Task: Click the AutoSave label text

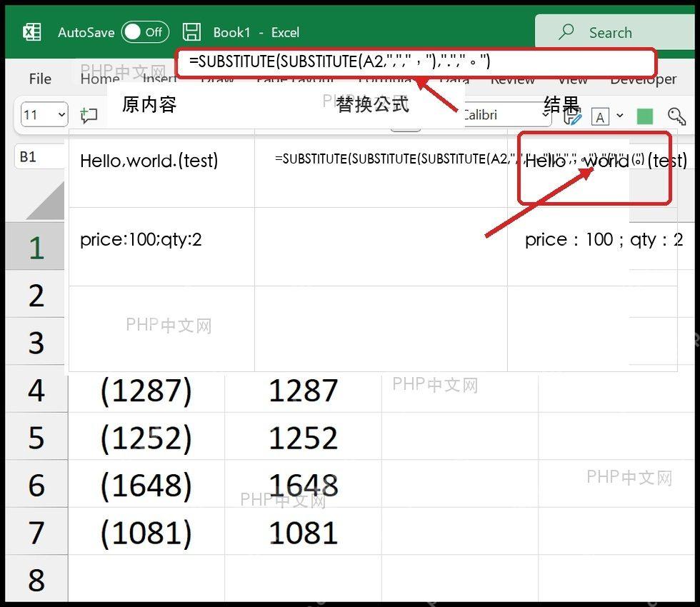Action: [86, 32]
